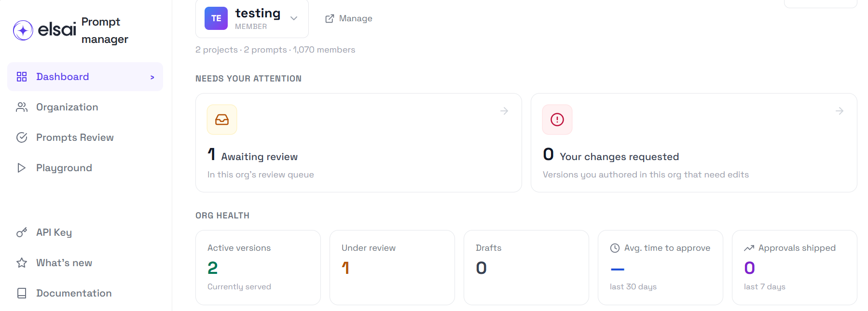Click the arrow on changes requested card
The width and height of the screenshot is (868, 311).
click(840, 111)
